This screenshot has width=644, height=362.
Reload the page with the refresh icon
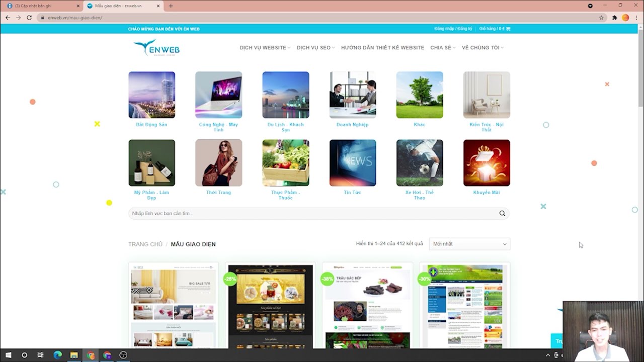(29, 18)
